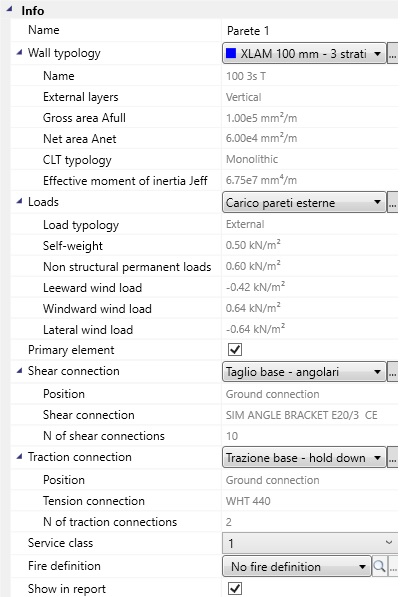The width and height of the screenshot is (400, 597).
Task: Open the ellipsis button beside Traction connection
Action: 393,458
